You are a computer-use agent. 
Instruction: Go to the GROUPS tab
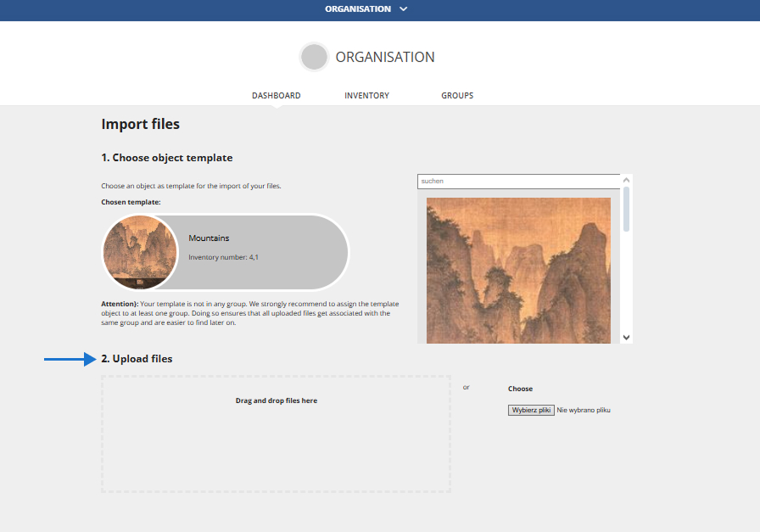[457, 96]
